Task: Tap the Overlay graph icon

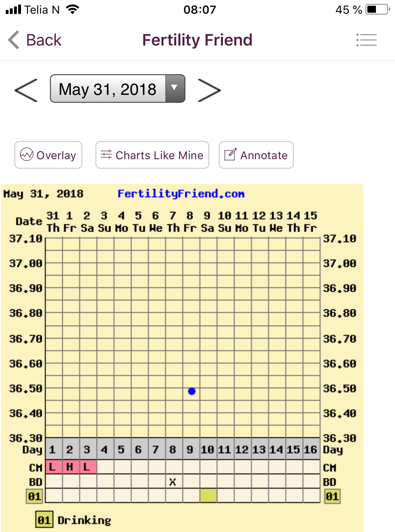Action: coord(27,155)
